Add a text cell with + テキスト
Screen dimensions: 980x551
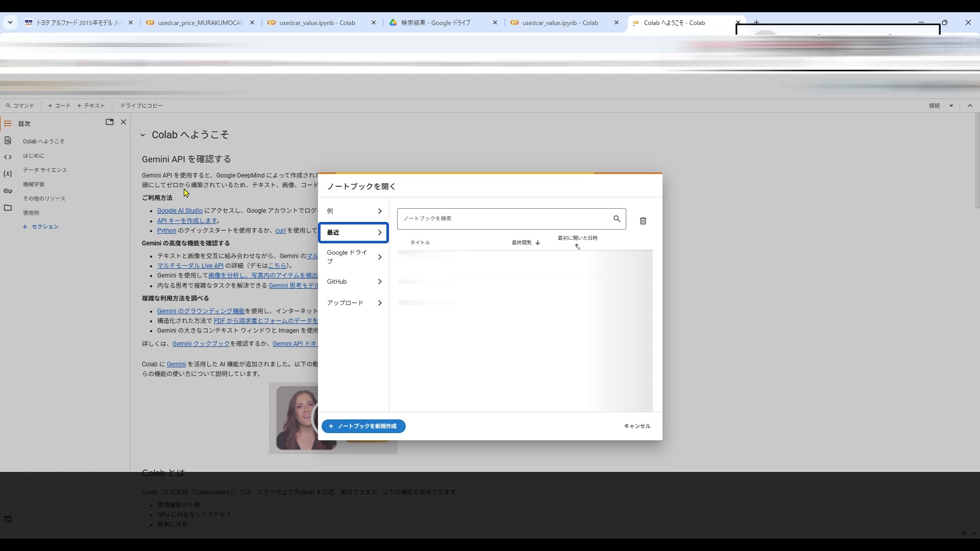[91, 106]
